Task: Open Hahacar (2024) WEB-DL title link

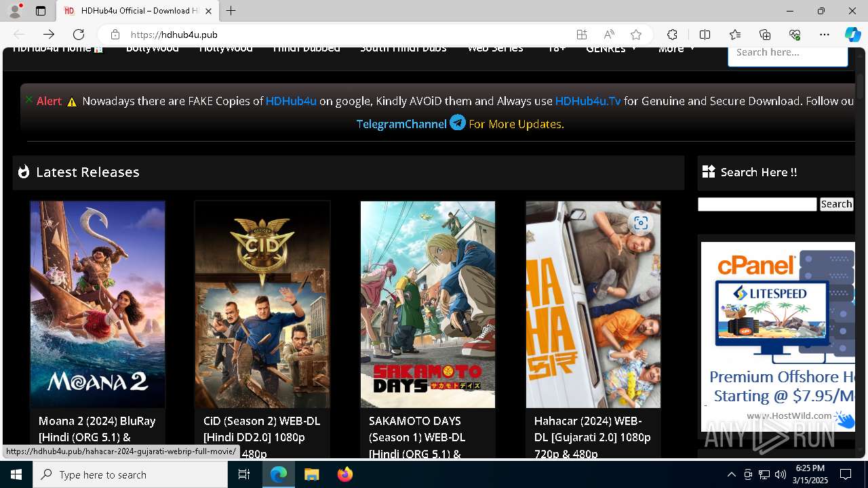Action: click(x=592, y=436)
